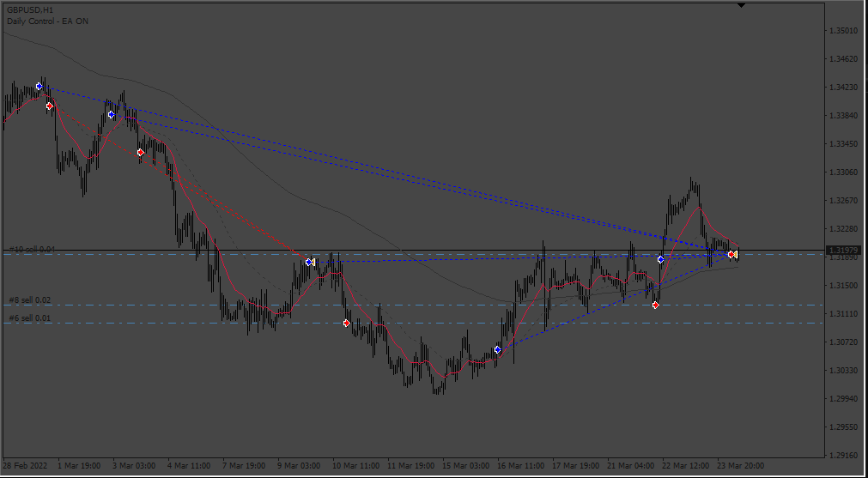Click the 1.34620 price scale label

844,60
